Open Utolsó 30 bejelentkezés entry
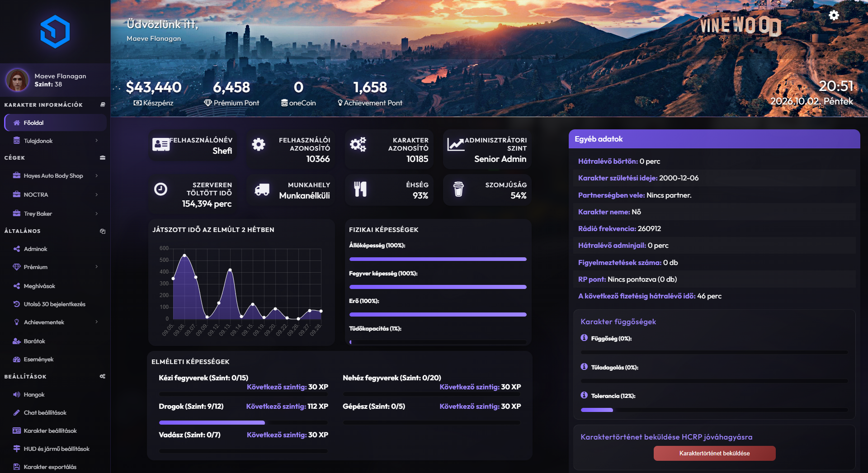 pos(55,304)
